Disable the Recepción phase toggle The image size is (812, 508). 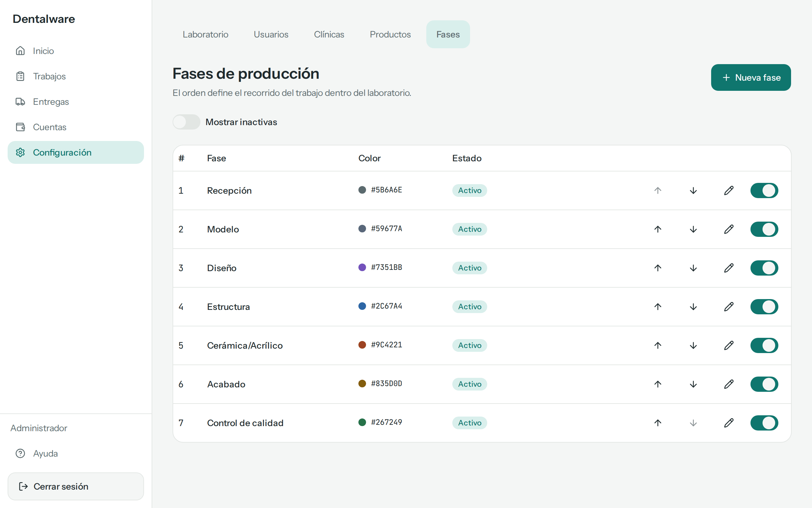tap(764, 190)
